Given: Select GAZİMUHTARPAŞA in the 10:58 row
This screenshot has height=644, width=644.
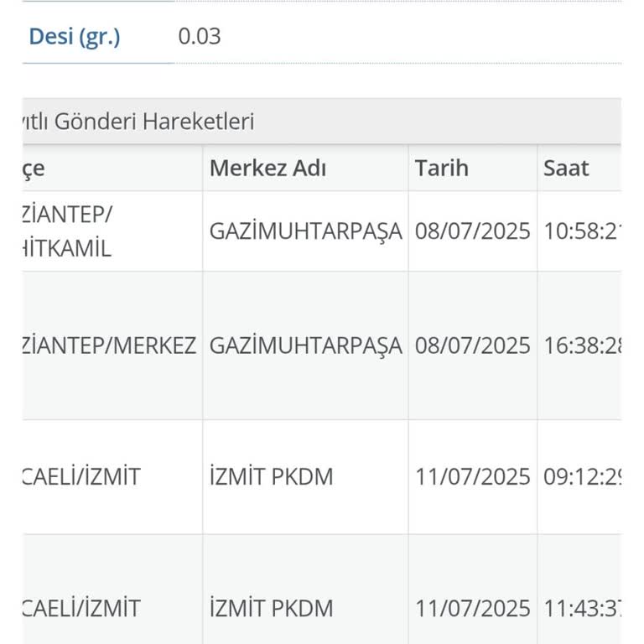Looking at the screenshot, I should (x=305, y=231).
